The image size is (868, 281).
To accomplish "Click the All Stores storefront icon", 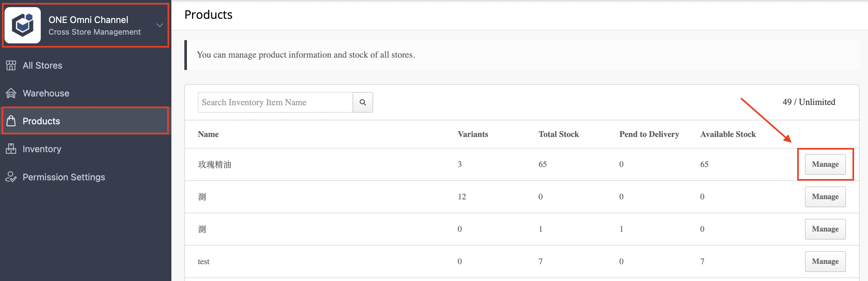I will (x=11, y=65).
